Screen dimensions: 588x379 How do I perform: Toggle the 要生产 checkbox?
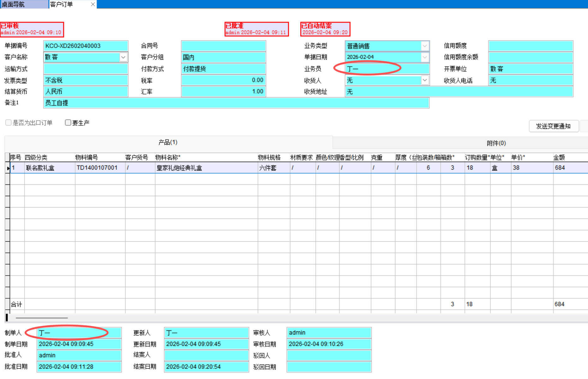[68, 123]
